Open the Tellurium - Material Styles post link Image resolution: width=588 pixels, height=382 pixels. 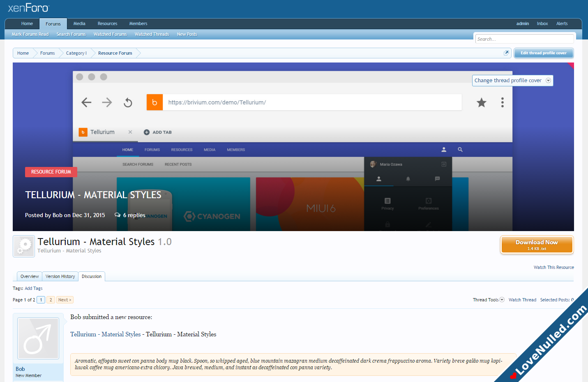click(105, 334)
